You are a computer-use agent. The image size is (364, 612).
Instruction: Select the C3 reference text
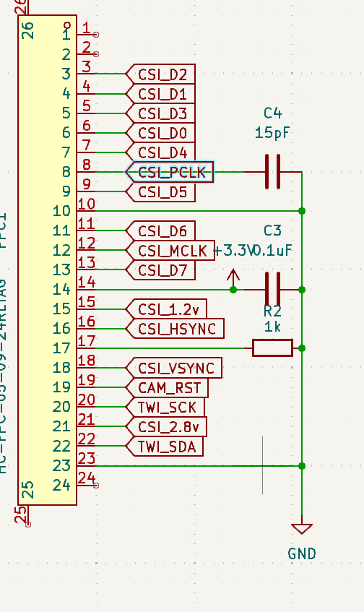click(x=272, y=230)
